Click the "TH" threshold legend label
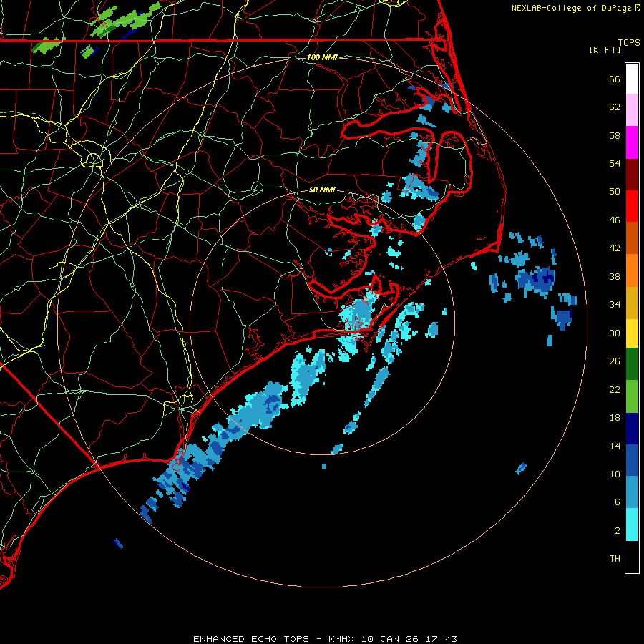Screen dimensions: 644x644 point(615,559)
